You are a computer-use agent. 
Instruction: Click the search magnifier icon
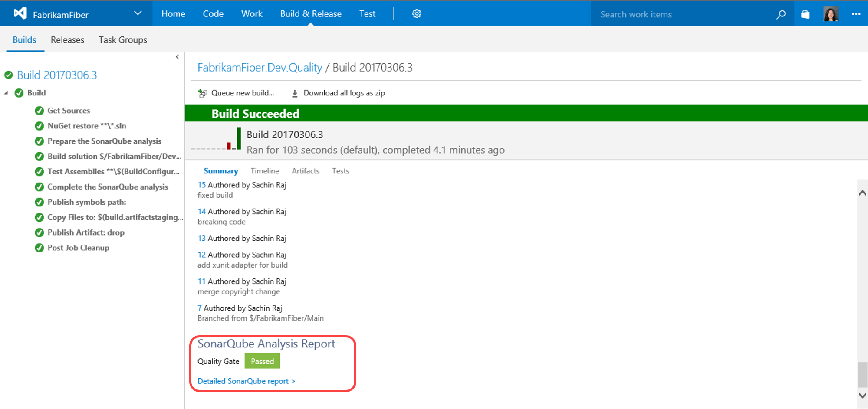coord(781,14)
